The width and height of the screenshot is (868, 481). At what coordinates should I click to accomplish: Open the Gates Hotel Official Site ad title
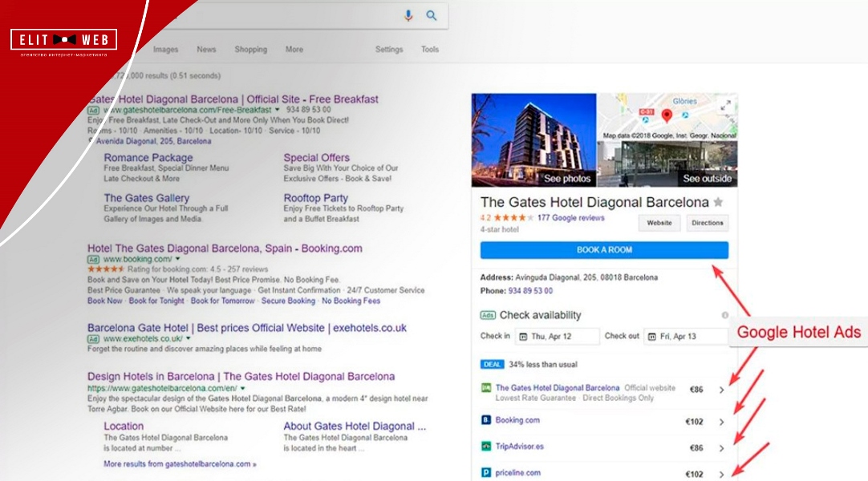(x=233, y=99)
